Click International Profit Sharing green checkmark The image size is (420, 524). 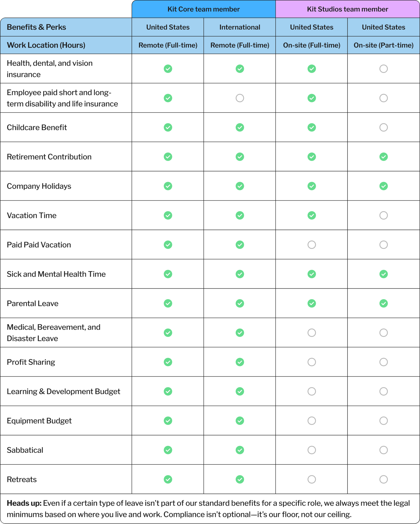[x=240, y=362]
